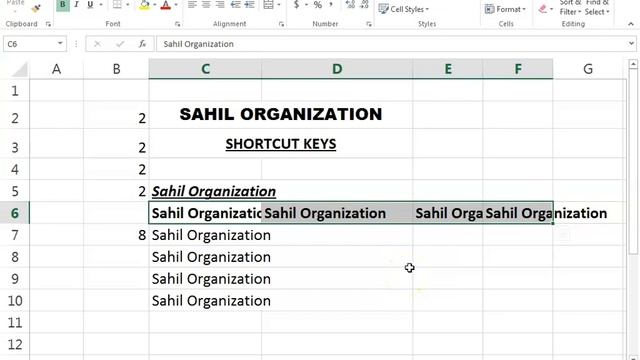Expand the formula bar chevron
The image size is (640, 360).
(x=631, y=44)
